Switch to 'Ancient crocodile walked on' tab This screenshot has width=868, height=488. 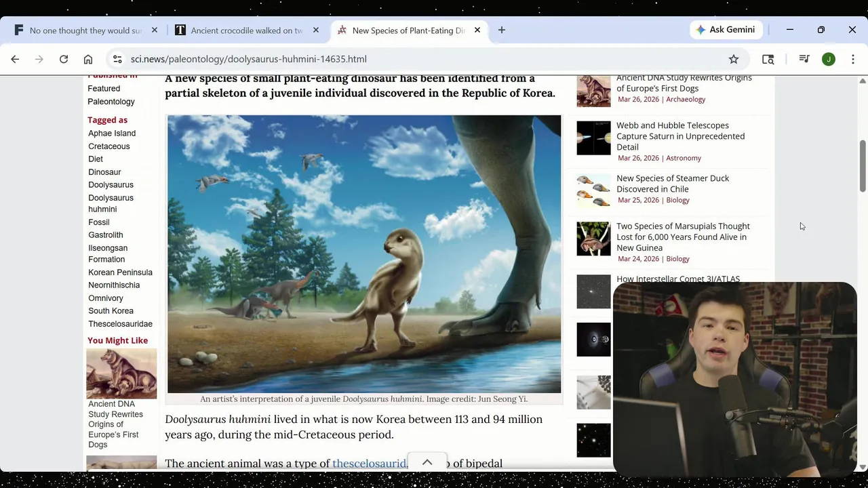coord(247,30)
